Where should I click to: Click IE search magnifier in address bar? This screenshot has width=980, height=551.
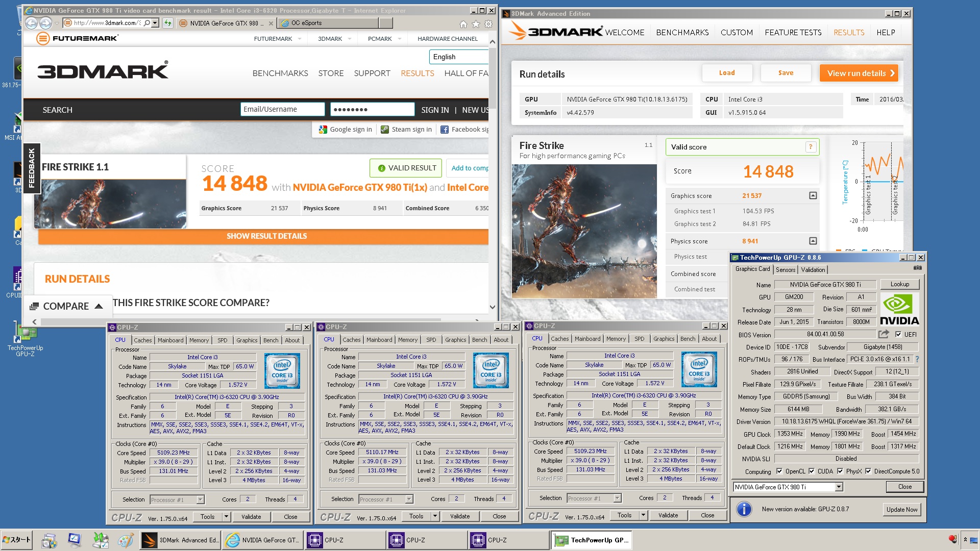click(147, 23)
